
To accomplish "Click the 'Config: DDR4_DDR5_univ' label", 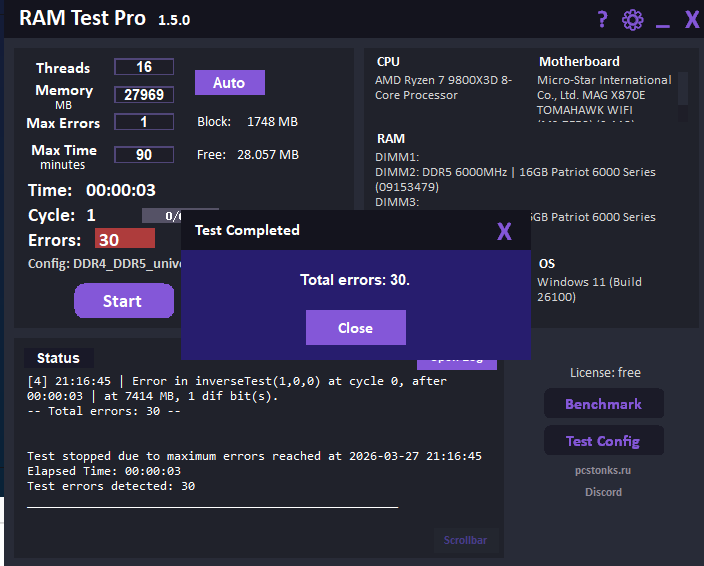I will (x=104, y=263).
